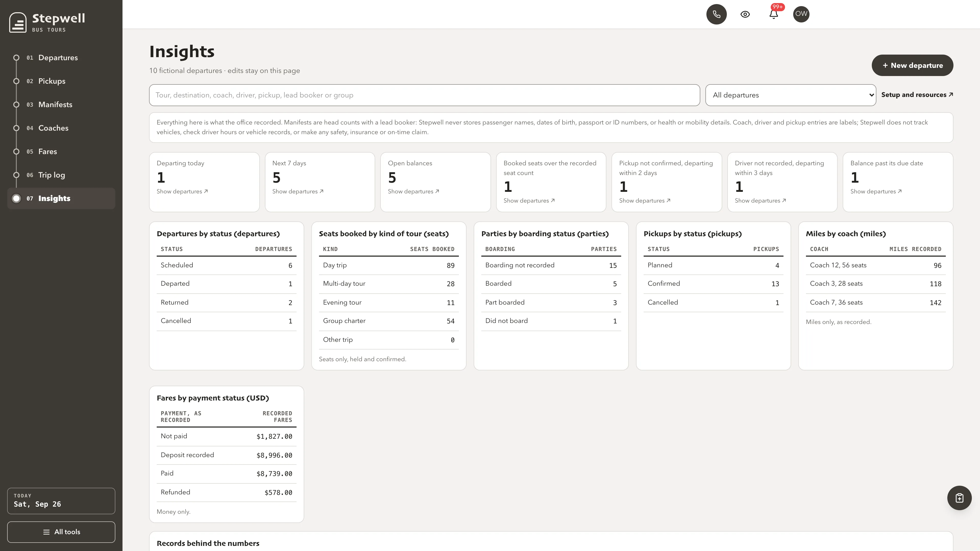The height and width of the screenshot is (551, 980).
Task: Open the OW user avatar menu
Action: 801,14
